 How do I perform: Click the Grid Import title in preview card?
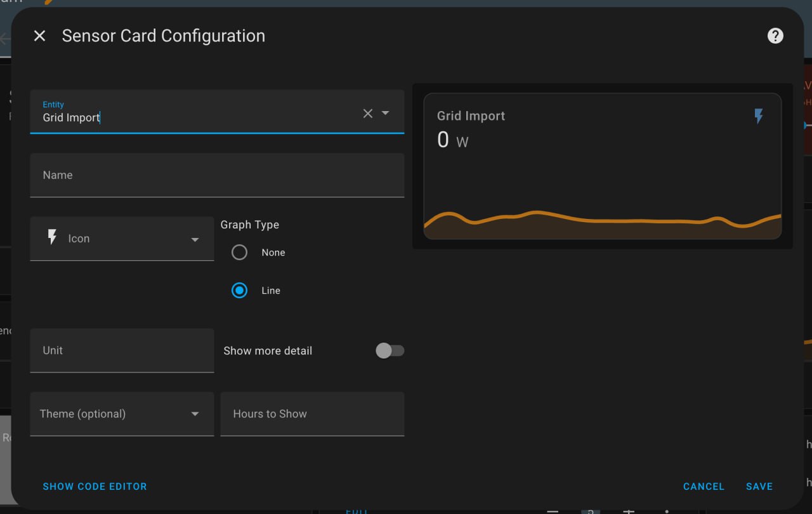click(x=471, y=116)
